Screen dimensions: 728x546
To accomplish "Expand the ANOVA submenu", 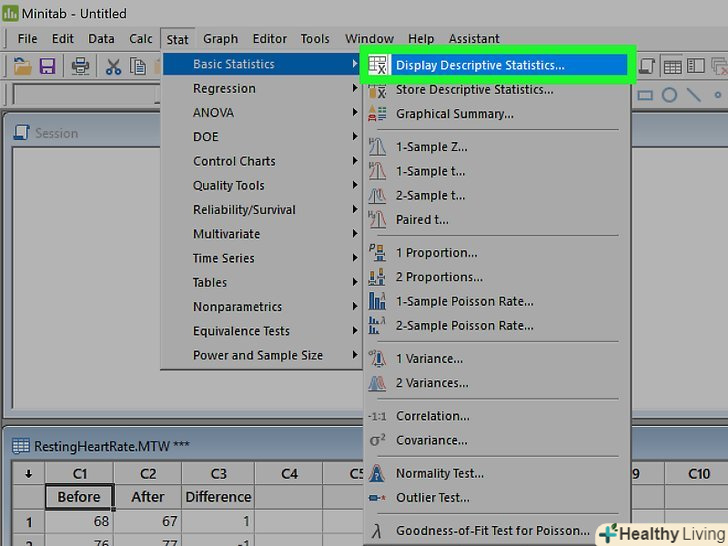I will [262, 112].
